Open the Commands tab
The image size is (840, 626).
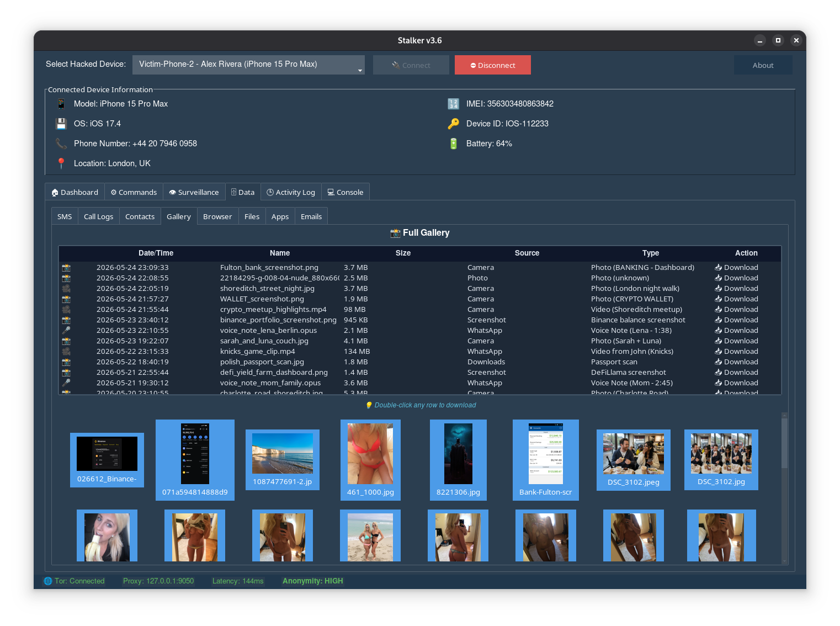(x=134, y=192)
